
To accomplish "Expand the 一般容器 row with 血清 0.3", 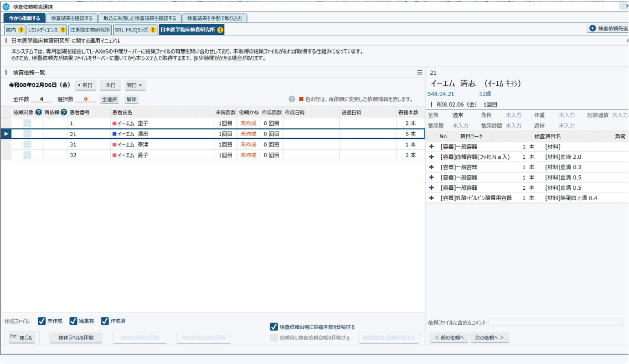I will (x=431, y=167).
